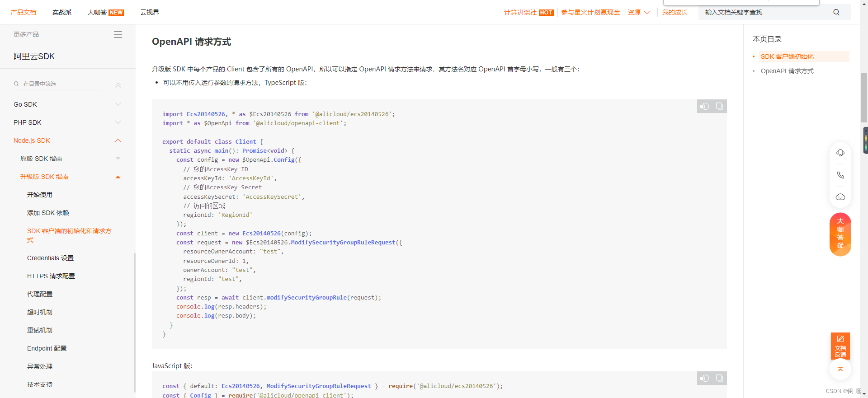This screenshot has width=868, height=398.
Task: Jump to OpenAPI 请求方式 in page contents
Action: (787, 71)
